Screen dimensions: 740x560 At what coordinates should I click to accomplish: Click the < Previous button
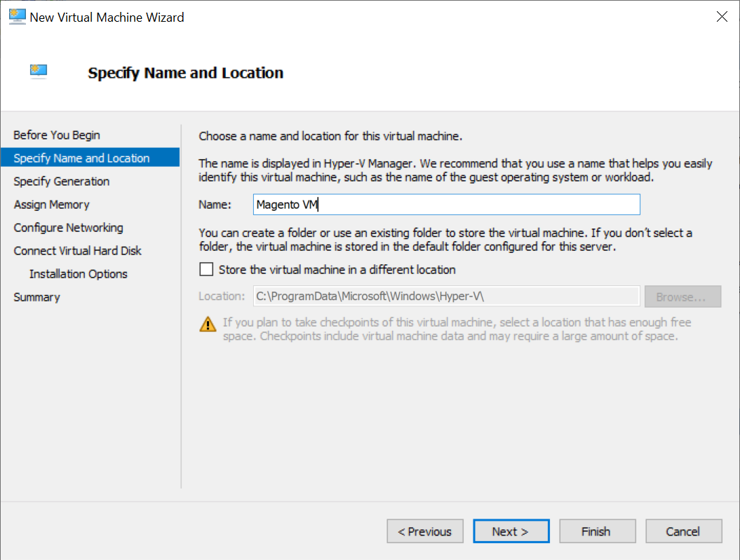(x=425, y=531)
